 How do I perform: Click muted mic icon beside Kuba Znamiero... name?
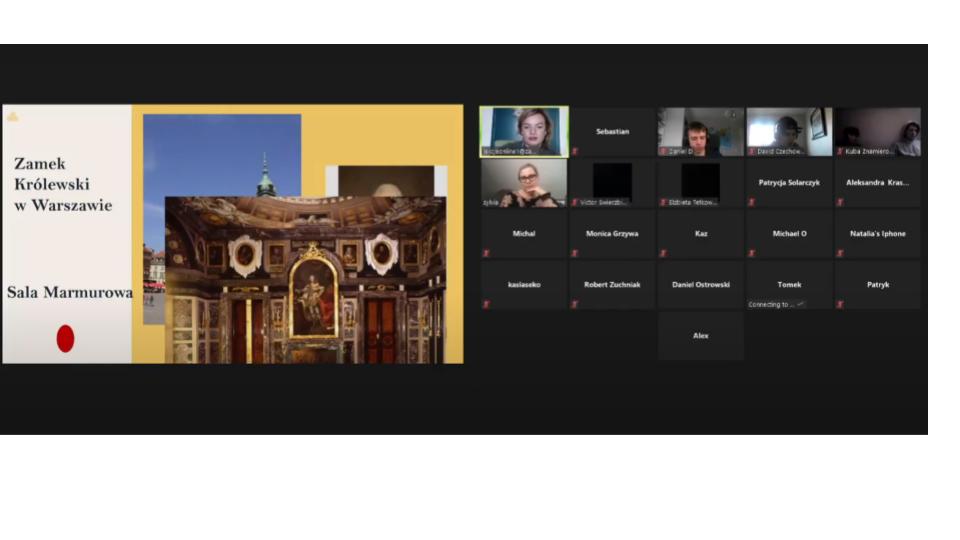pyautogui.click(x=840, y=151)
